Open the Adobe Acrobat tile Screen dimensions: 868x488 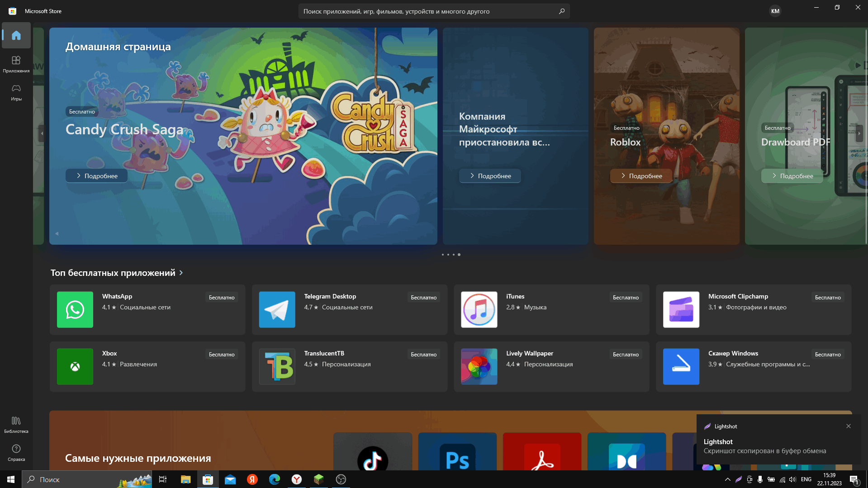542,452
